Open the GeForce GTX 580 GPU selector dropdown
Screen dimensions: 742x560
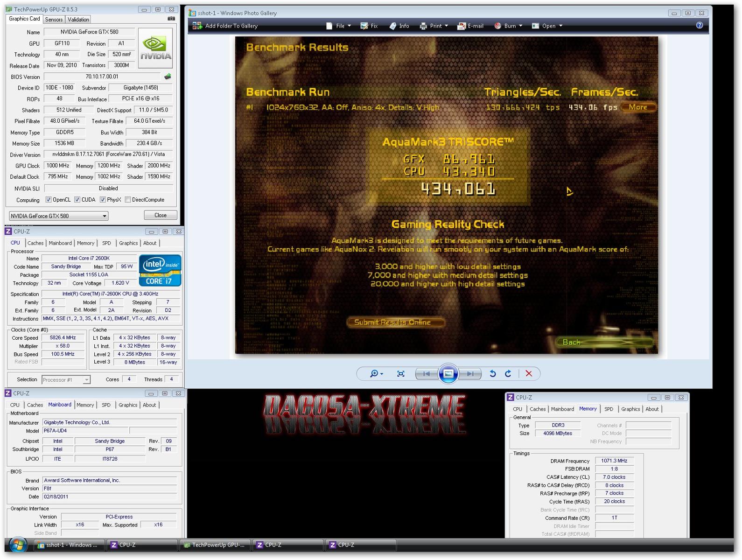tap(59, 216)
